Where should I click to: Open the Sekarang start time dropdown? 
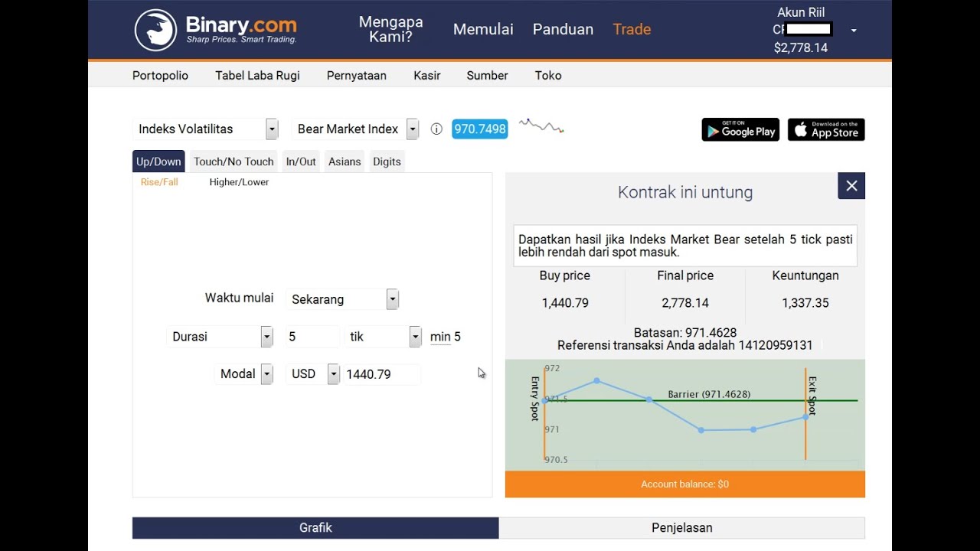342,299
